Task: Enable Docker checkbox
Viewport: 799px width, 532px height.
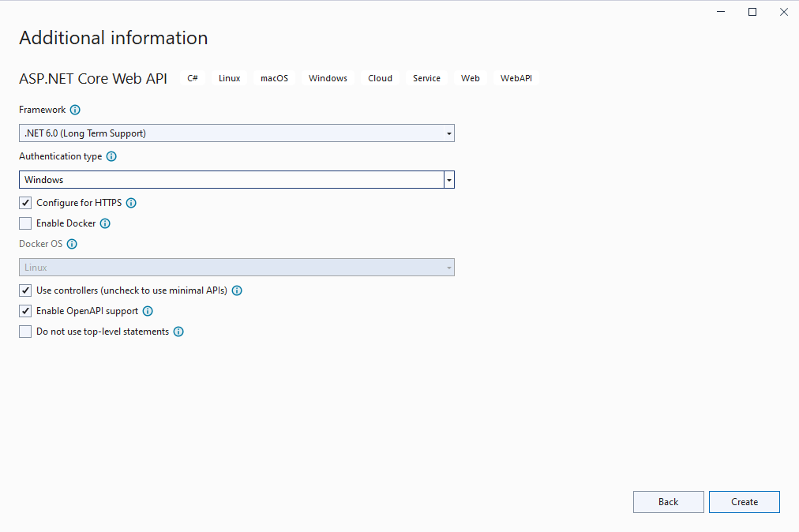Action: point(26,223)
